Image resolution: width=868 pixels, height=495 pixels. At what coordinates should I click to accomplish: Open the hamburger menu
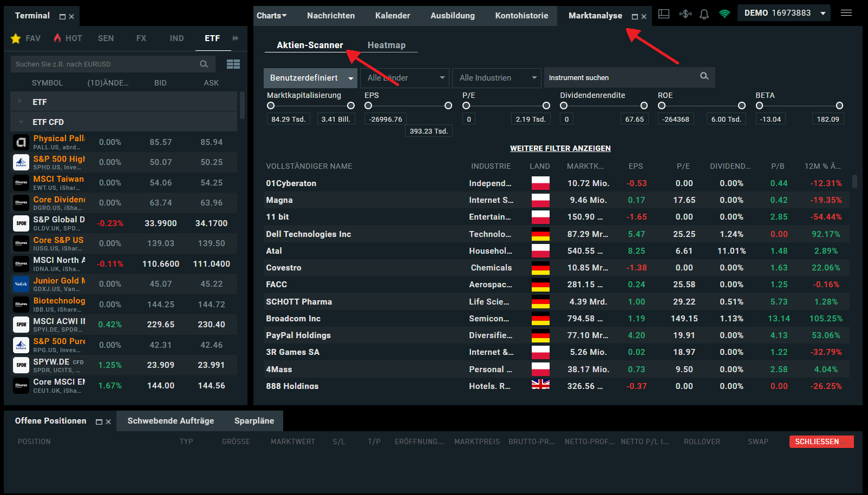tap(846, 12)
